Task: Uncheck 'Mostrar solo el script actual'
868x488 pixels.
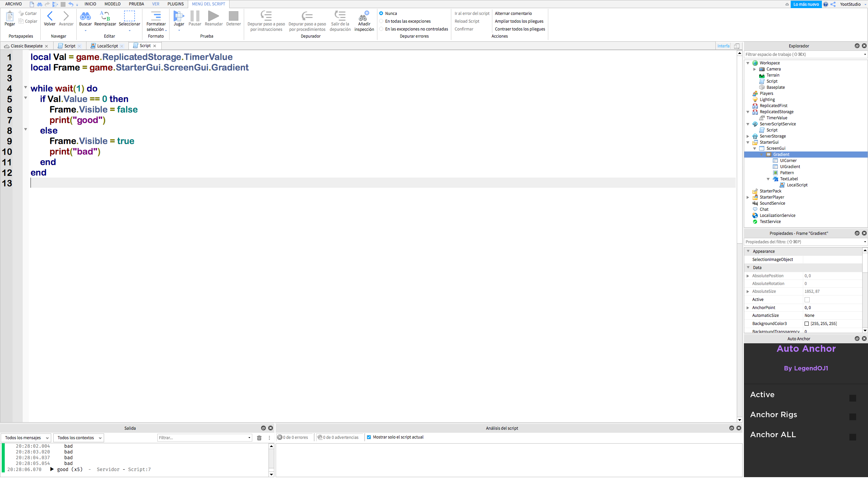Action: coord(369,437)
